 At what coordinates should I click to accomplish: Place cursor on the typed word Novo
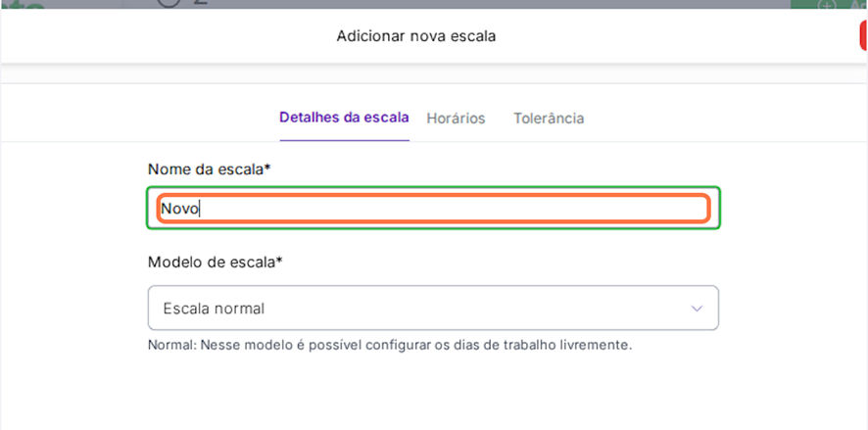179,209
